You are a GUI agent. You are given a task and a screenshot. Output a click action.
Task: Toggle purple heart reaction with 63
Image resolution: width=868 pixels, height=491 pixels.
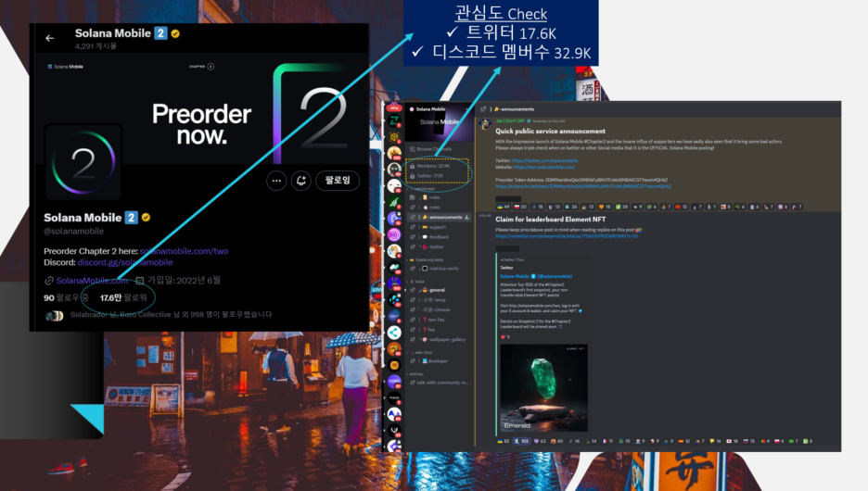click(x=540, y=441)
